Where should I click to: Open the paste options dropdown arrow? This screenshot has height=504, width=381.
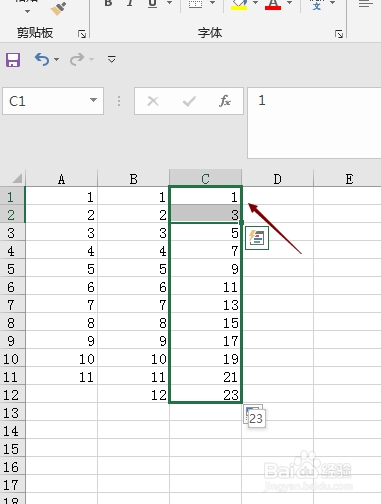coord(27,11)
